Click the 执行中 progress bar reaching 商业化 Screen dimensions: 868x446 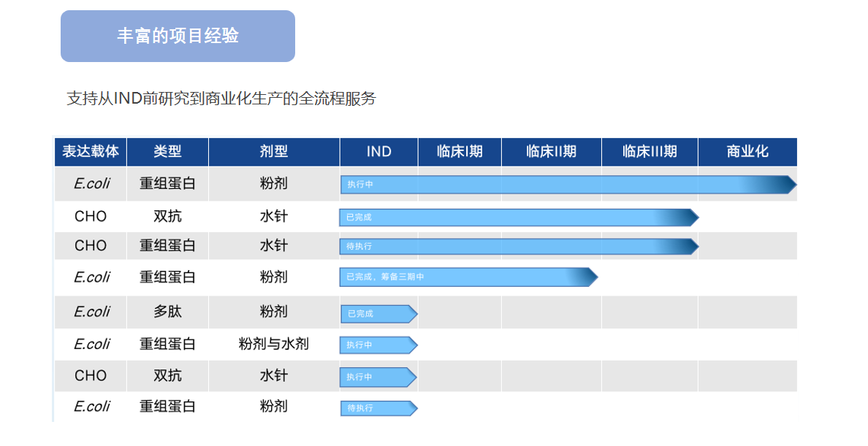click(567, 185)
